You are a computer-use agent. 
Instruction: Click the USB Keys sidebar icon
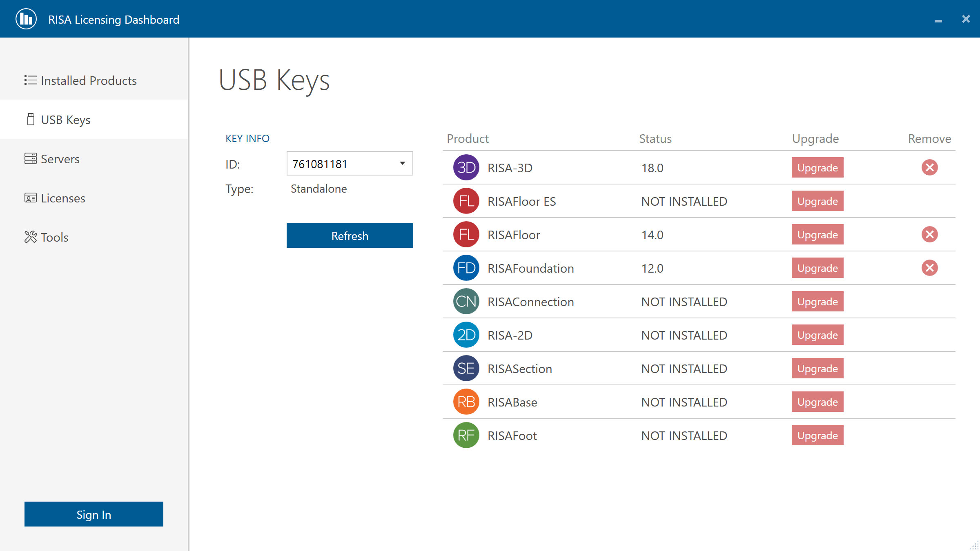click(30, 119)
